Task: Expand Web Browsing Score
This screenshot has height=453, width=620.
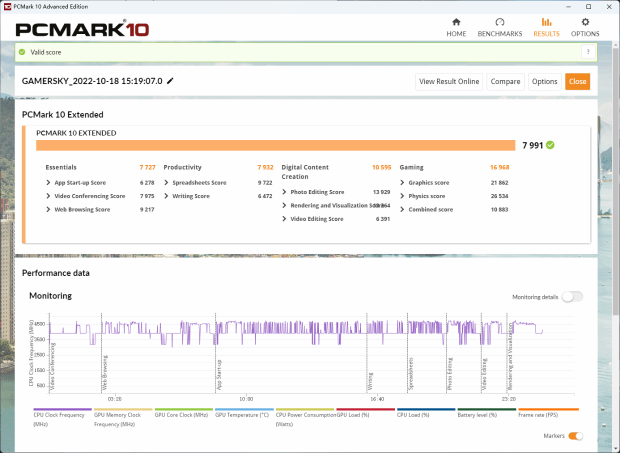Action: pos(48,210)
